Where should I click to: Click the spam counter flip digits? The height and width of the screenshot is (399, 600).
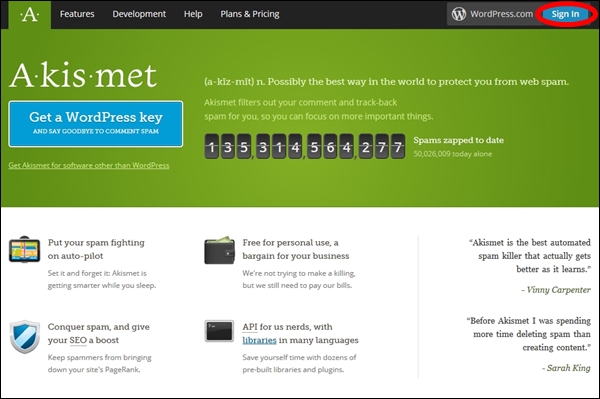click(305, 146)
